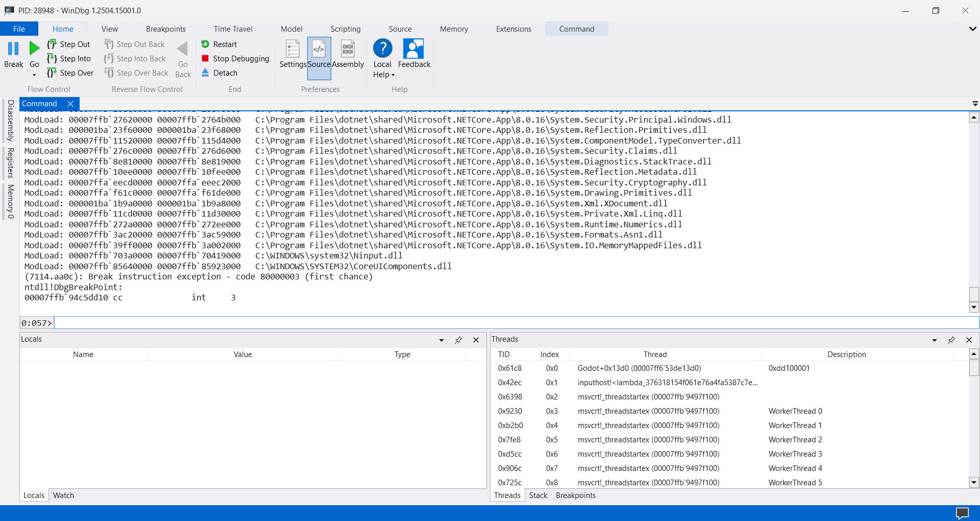The image size is (980, 521).
Task: Close the Locals panel
Action: click(x=476, y=340)
